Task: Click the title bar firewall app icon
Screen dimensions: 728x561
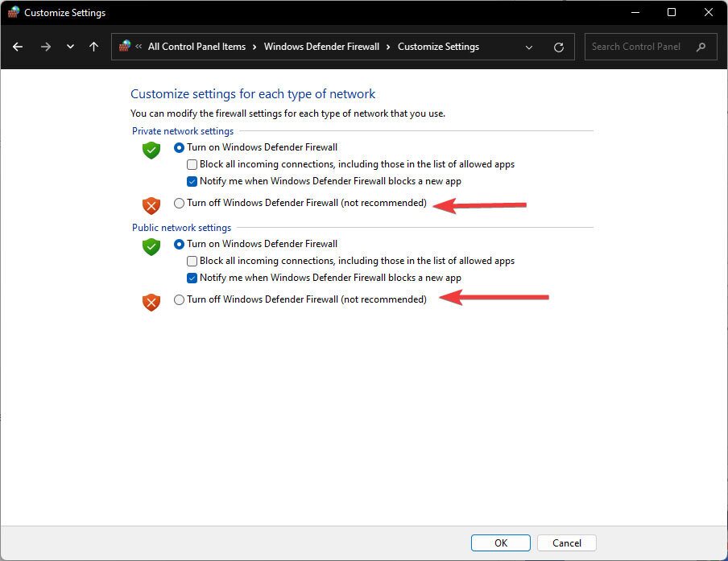Action: tap(14, 12)
